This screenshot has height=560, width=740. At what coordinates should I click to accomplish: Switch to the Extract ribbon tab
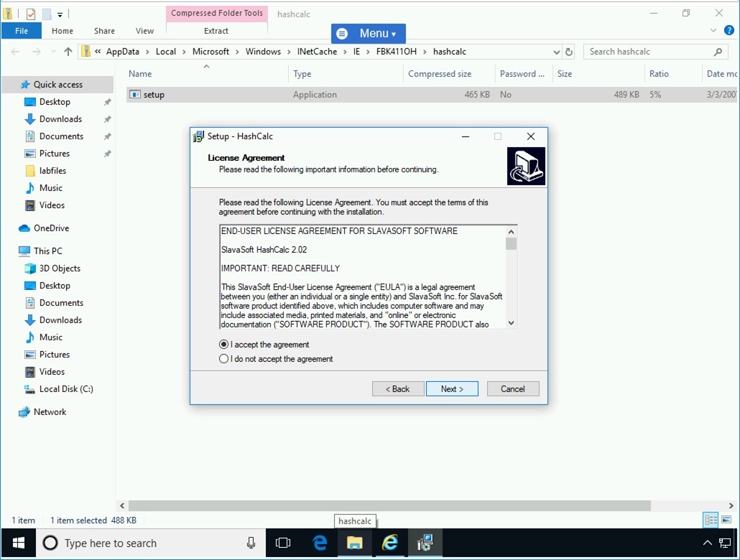coord(216,31)
